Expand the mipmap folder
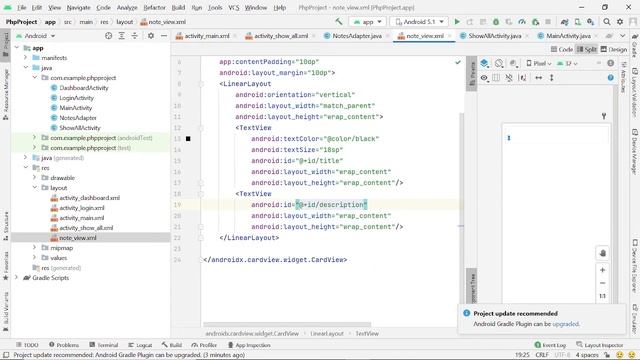The width and height of the screenshot is (640, 360). point(35,248)
